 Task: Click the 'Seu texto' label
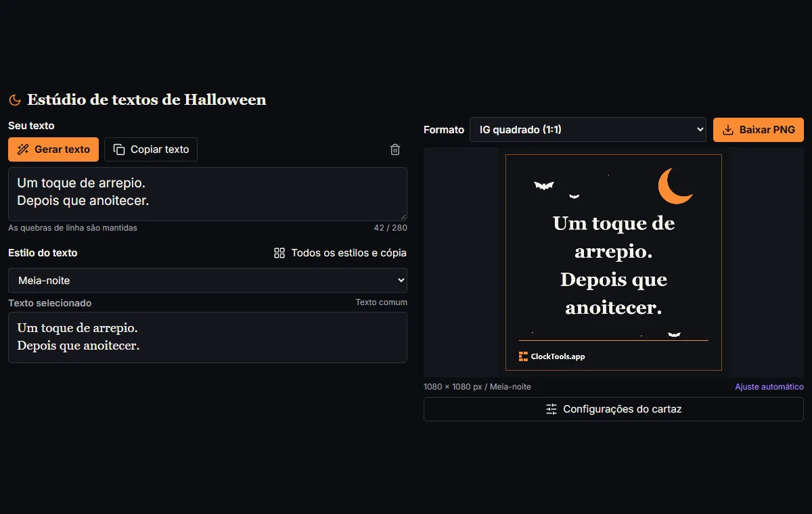31,126
